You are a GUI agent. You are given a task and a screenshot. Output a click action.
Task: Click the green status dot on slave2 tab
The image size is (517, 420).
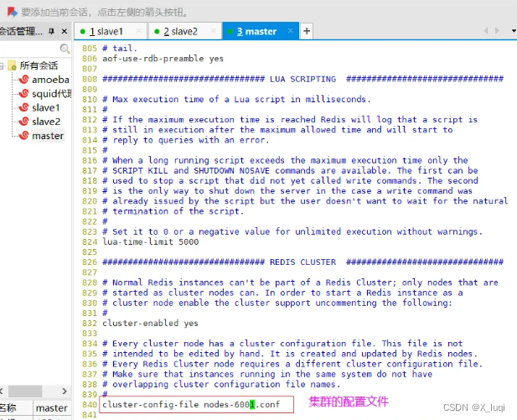[157, 31]
